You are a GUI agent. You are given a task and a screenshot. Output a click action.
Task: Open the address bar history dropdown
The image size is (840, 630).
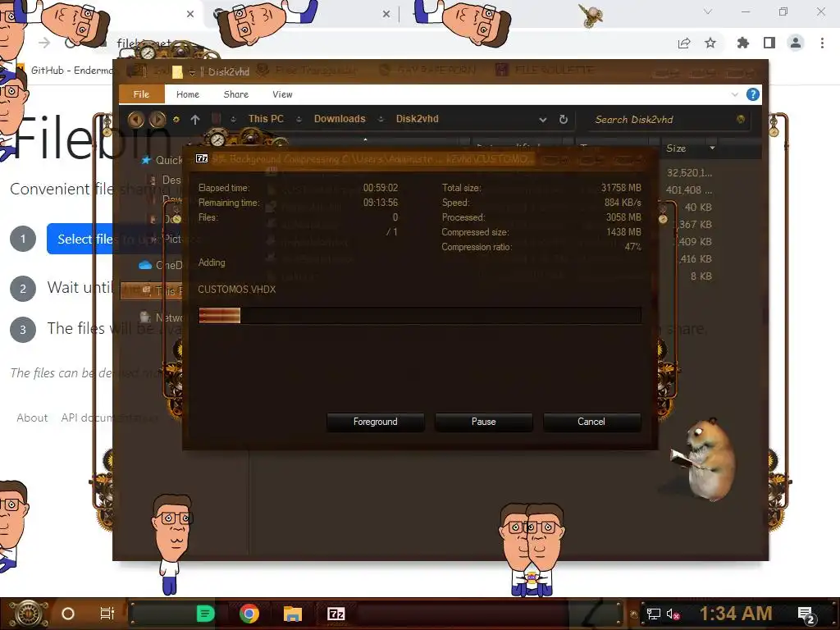543,120
